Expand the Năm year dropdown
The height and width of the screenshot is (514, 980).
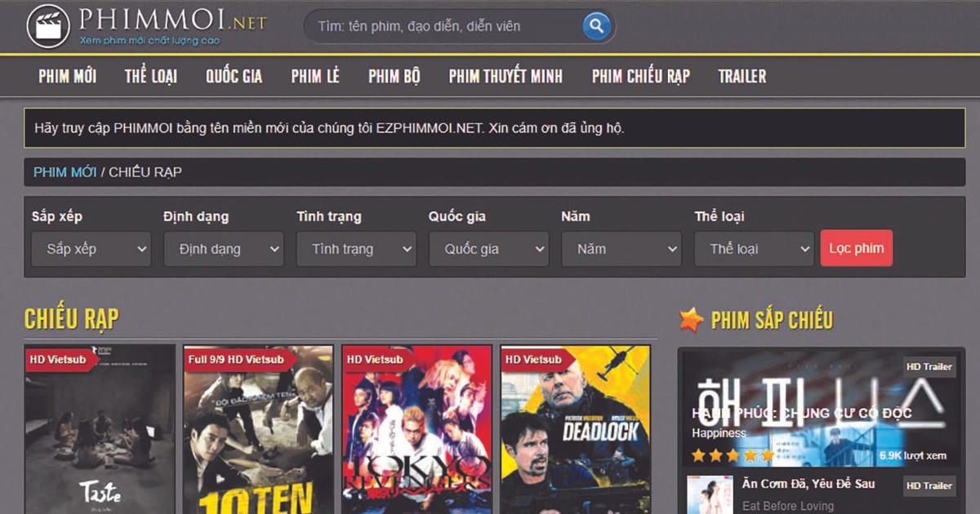(x=621, y=249)
